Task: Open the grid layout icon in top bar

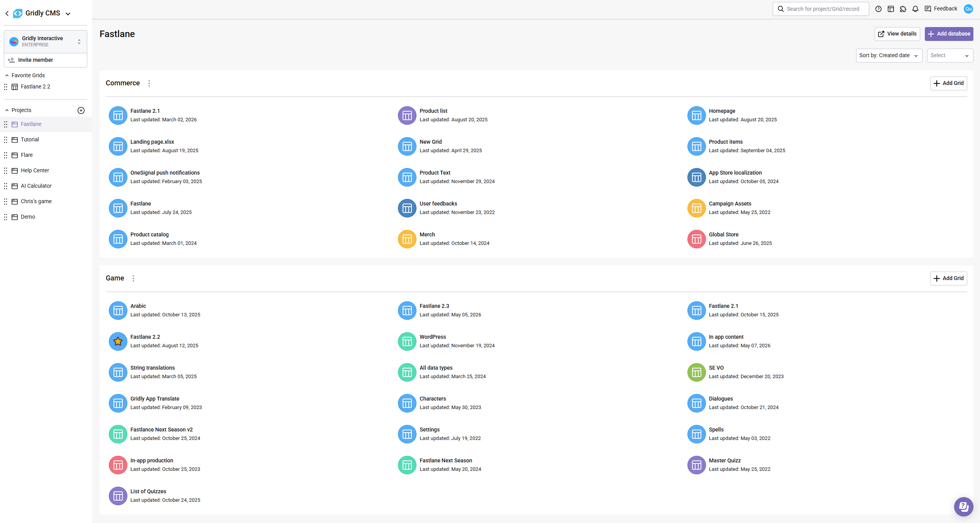Action: point(891,9)
